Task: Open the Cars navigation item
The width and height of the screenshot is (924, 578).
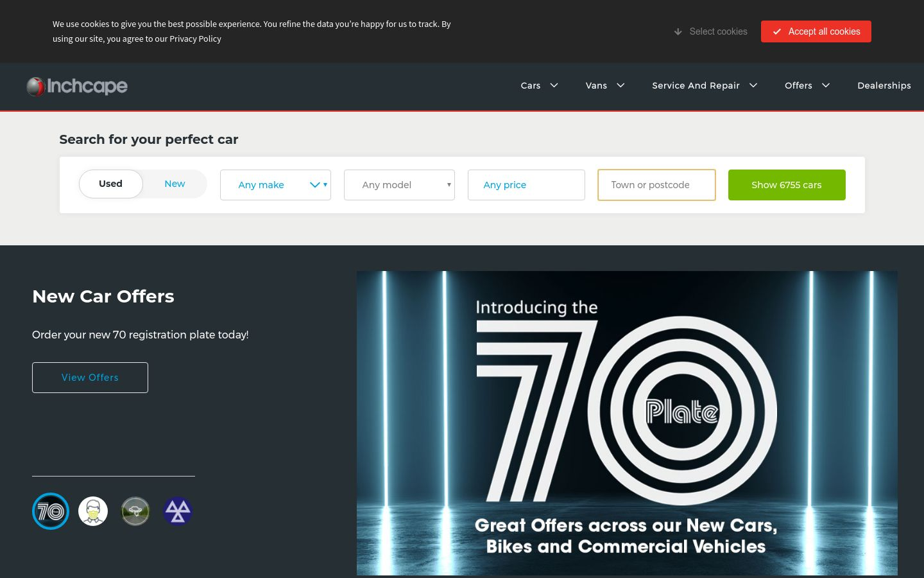Action: pyautogui.click(x=531, y=85)
